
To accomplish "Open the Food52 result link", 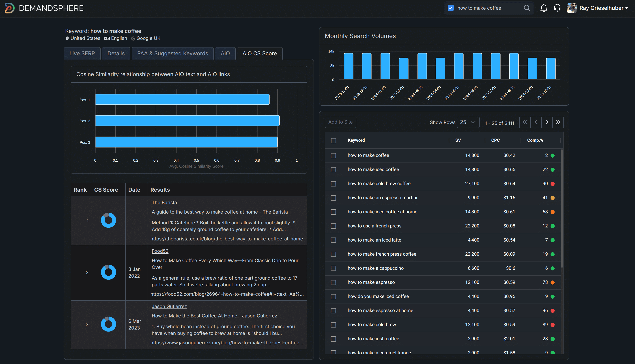I will click(x=160, y=251).
